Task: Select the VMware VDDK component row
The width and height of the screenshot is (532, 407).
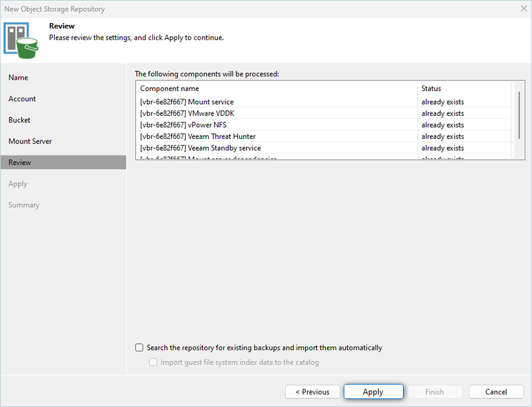Action: (187, 113)
